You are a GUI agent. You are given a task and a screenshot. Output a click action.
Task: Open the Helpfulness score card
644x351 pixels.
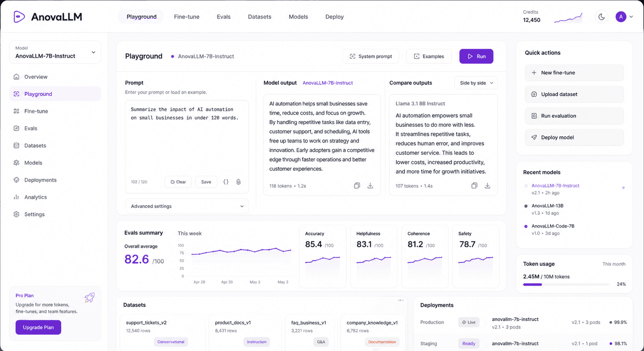point(374,257)
